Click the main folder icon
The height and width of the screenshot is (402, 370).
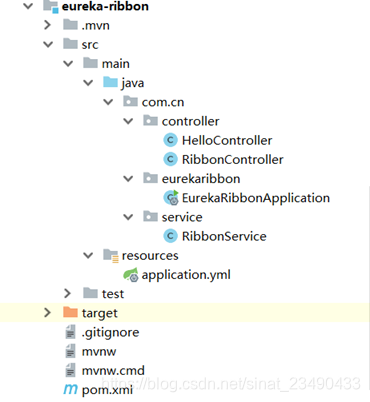click(x=90, y=62)
